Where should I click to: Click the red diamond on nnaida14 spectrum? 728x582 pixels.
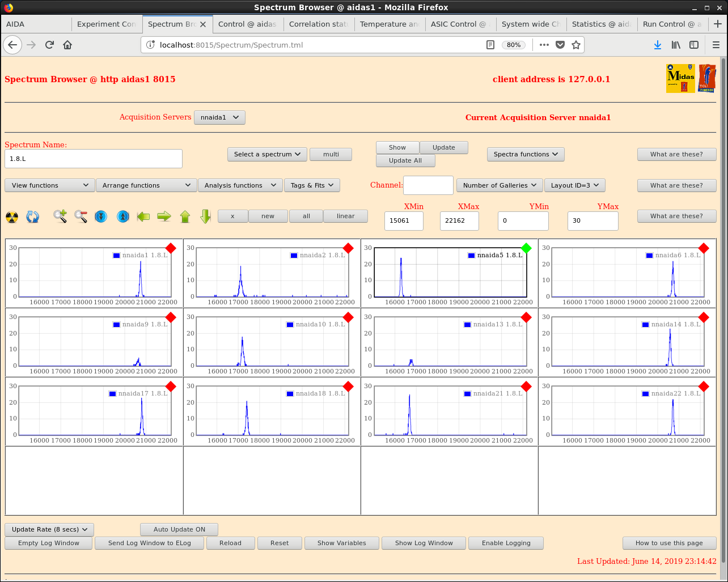(x=704, y=317)
